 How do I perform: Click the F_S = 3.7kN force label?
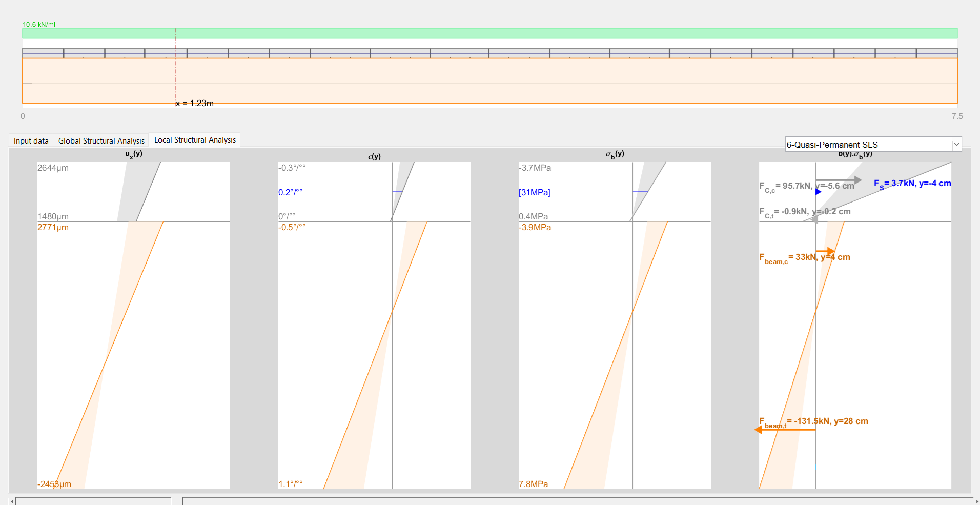point(912,184)
